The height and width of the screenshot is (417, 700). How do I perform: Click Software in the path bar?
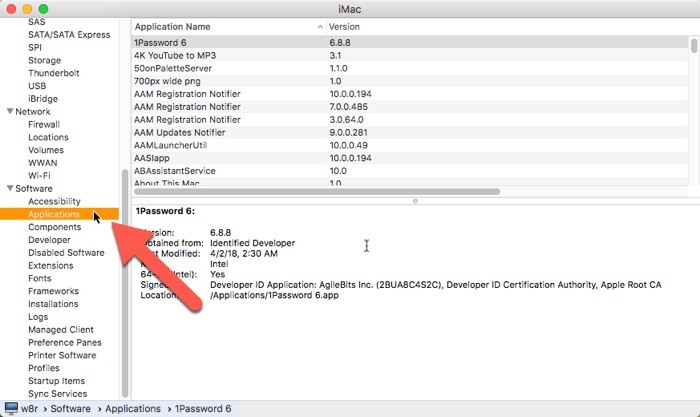[71, 409]
